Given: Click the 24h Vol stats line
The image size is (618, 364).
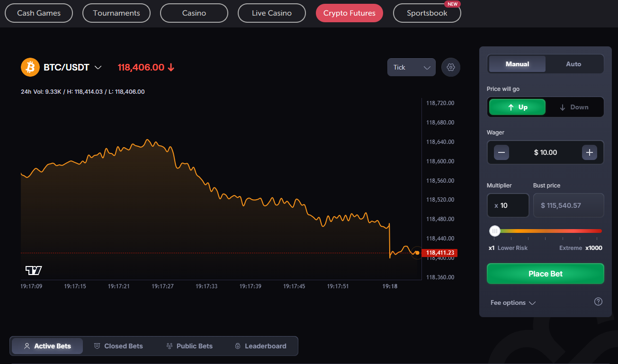Looking at the screenshot, I should (x=83, y=92).
